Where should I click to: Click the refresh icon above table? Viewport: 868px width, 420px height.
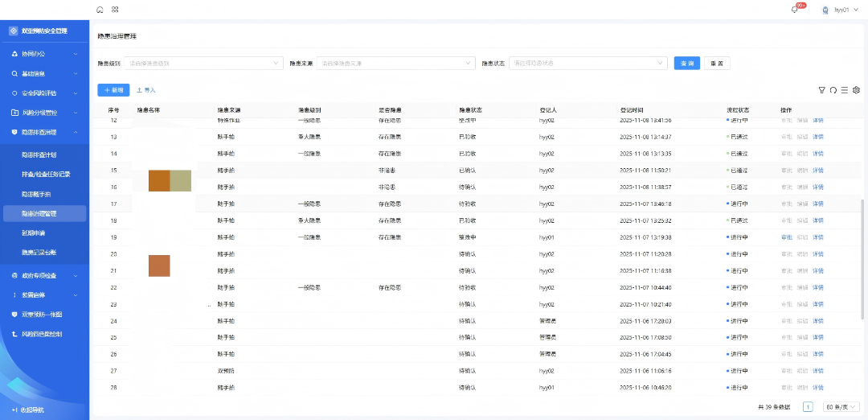pos(833,90)
